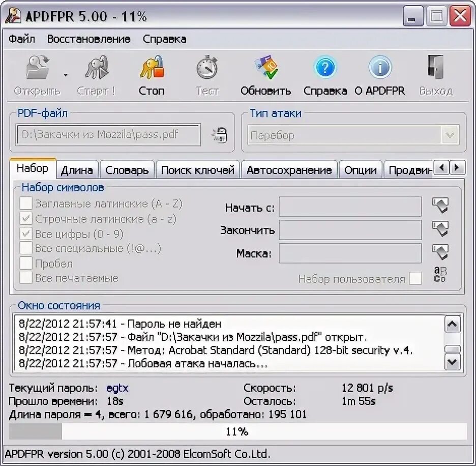Screen dimensions: 476x466
Task: Switch to the Словарь tab
Action: 127,169
